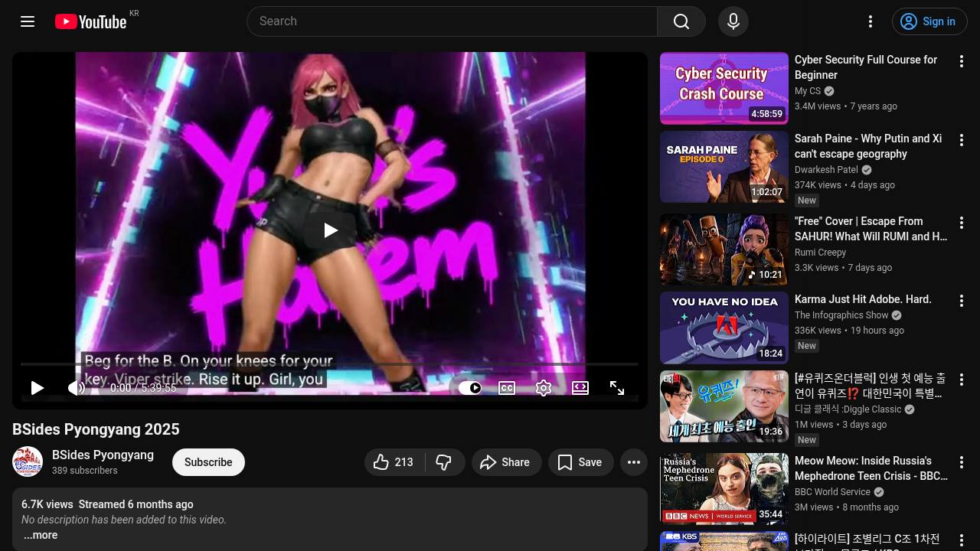Open options for BBC World Service video
980x551 pixels.
click(962, 462)
